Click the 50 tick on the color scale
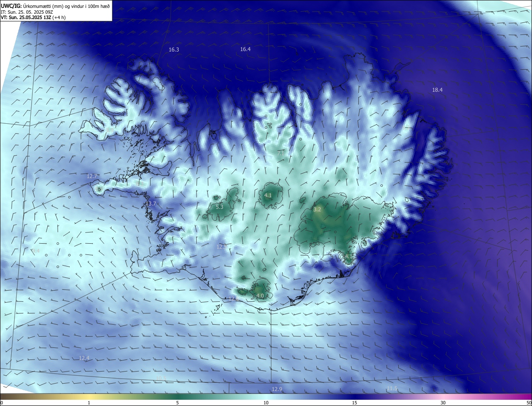Viewport: 532px width, 406px height. pyautogui.click(x=529, y=403)
